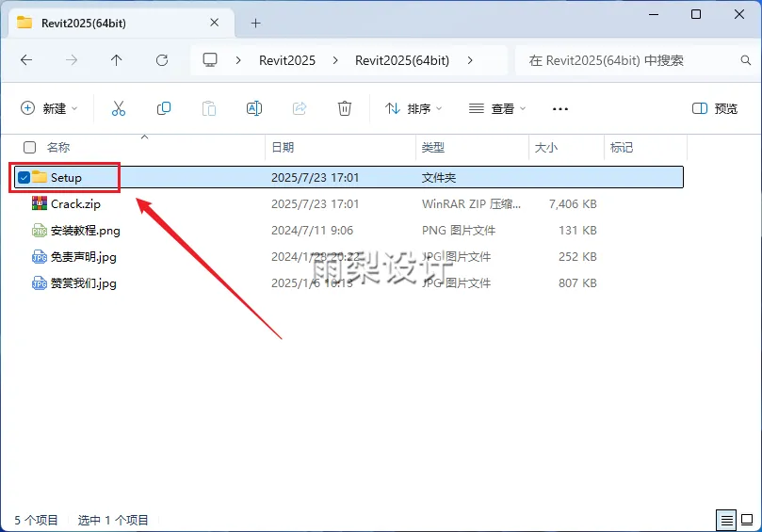
Task: Sort by the 大小 column header
Action: pos(545,147)
